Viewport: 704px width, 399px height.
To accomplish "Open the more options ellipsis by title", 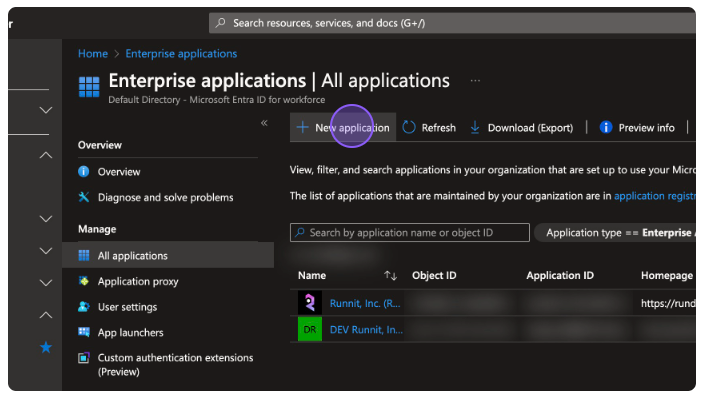I will (475, 81).
